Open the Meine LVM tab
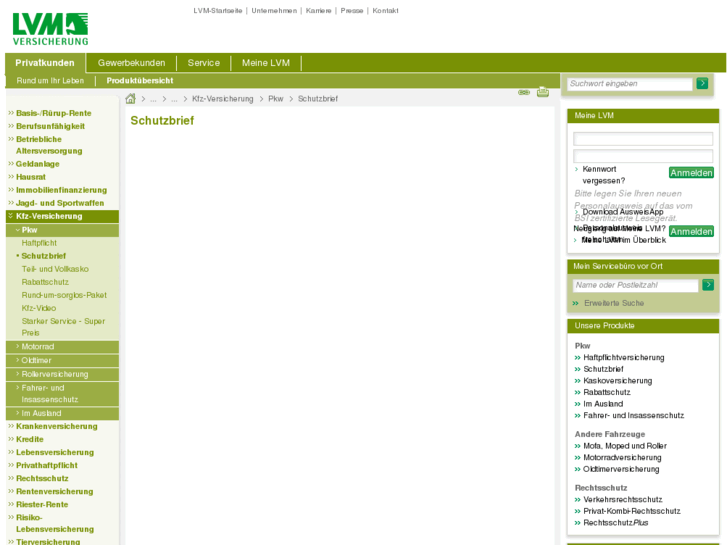The width and height of the screenshot is (727, 545). pyautogui.click(x=266, y=63)
